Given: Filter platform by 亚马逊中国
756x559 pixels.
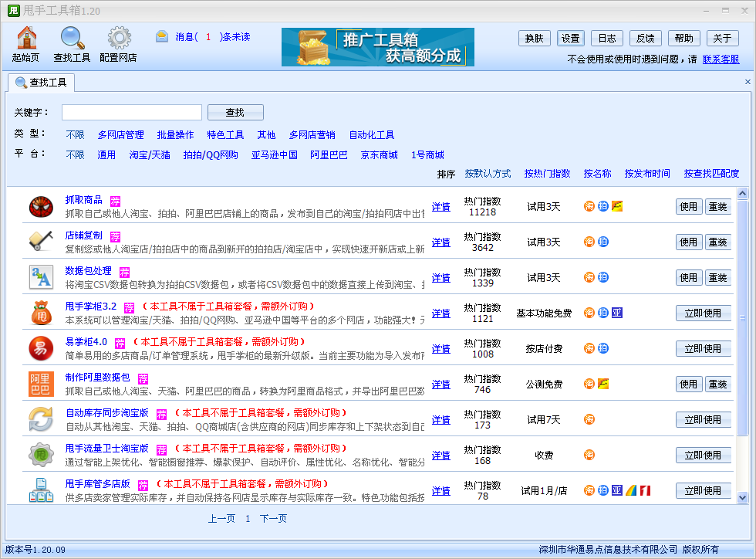Looking at the screenshot, I should 275,155.
